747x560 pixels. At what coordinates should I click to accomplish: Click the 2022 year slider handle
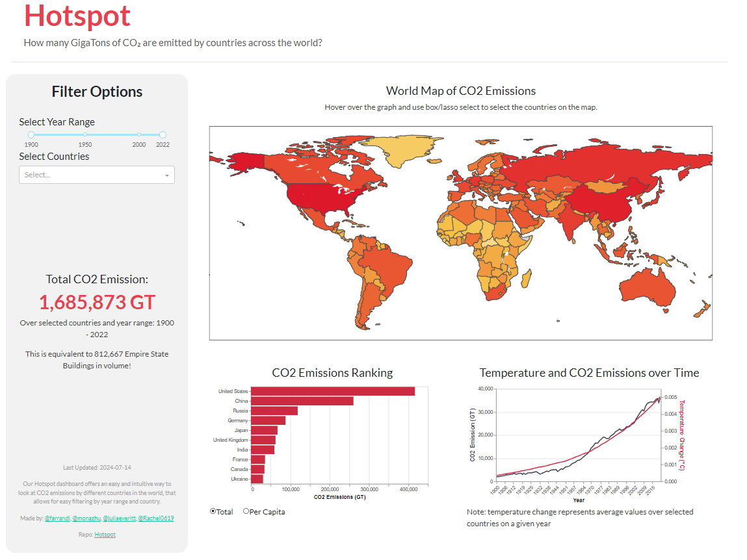point(163,135)
